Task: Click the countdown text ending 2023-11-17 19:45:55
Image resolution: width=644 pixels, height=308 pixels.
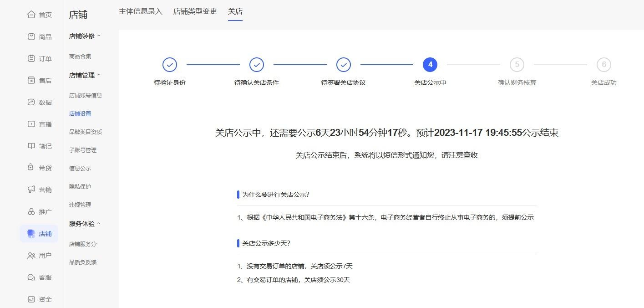Action: [387, 133]
